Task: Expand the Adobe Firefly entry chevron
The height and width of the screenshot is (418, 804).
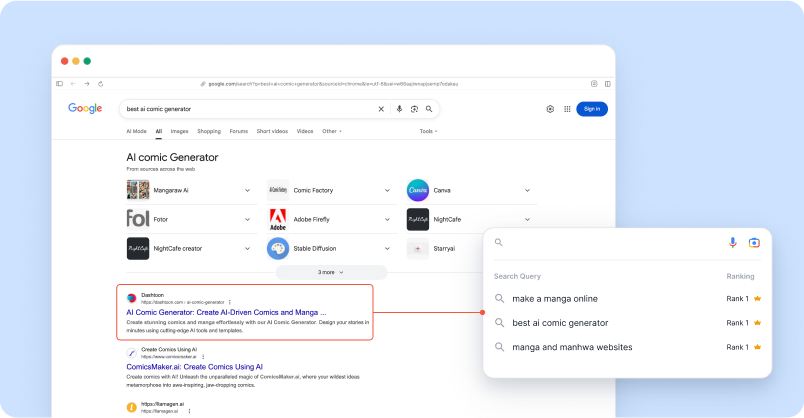Action: [387, 220]
